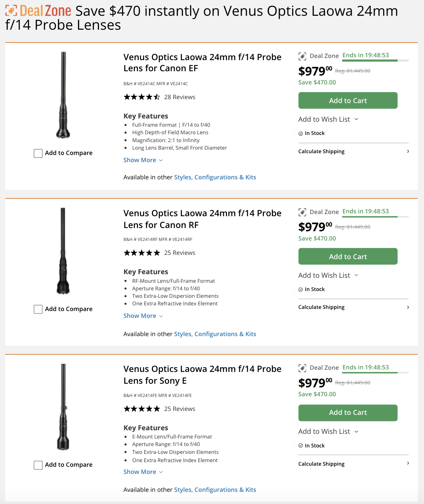This screenshot has height=504, width=424.
Task: Check Add to Compare for Sony E lens
Action: pyautogui.click(x=38, y=465)
